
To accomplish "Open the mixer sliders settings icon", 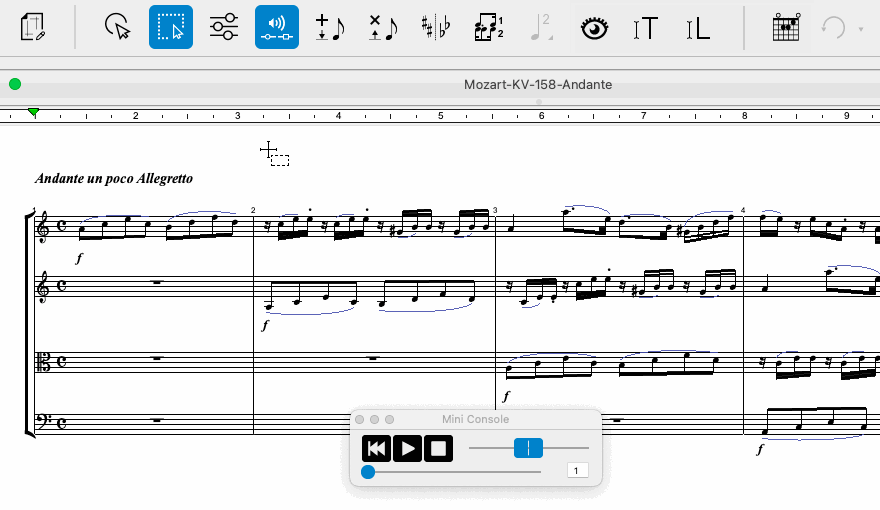I will [224, 27].
